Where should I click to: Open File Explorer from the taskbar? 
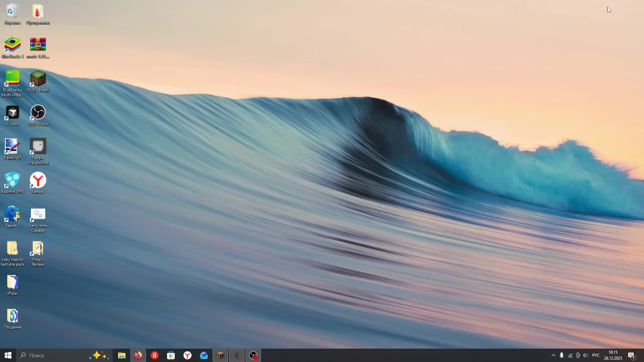122,355
